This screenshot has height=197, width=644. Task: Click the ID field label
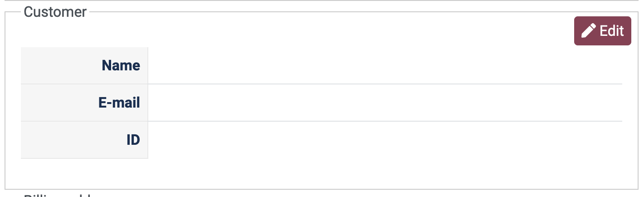(133, 140)
